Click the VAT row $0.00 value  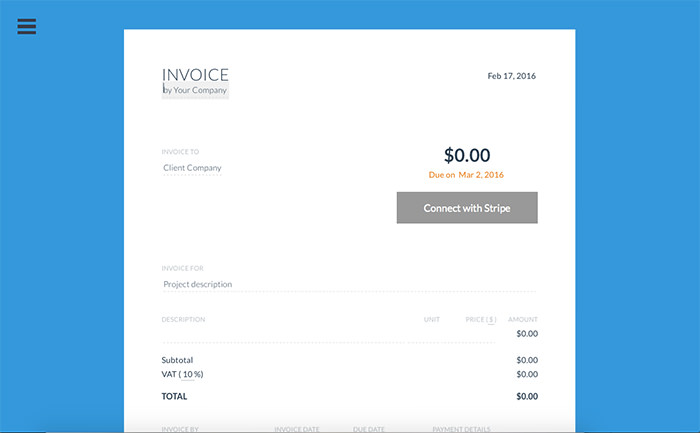[x=527, y=374]
